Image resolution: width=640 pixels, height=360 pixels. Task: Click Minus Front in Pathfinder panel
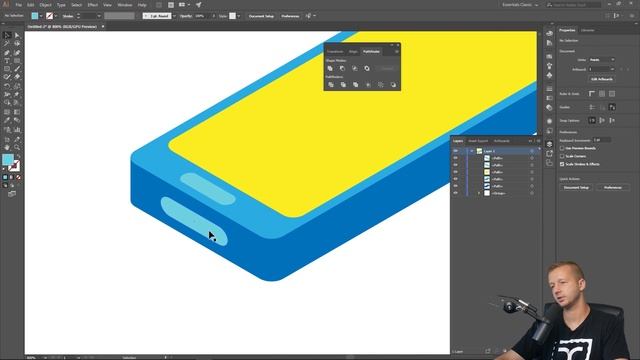point(342,69)
